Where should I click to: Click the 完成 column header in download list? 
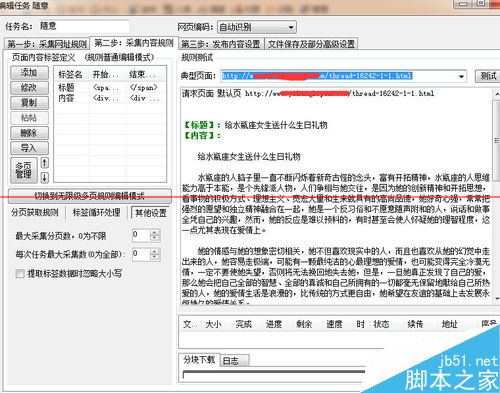244,324
